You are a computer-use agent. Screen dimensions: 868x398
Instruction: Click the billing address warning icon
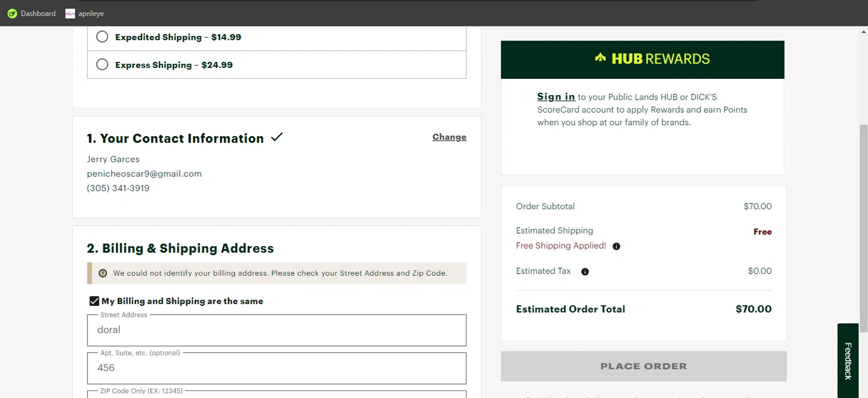point(103,273)
